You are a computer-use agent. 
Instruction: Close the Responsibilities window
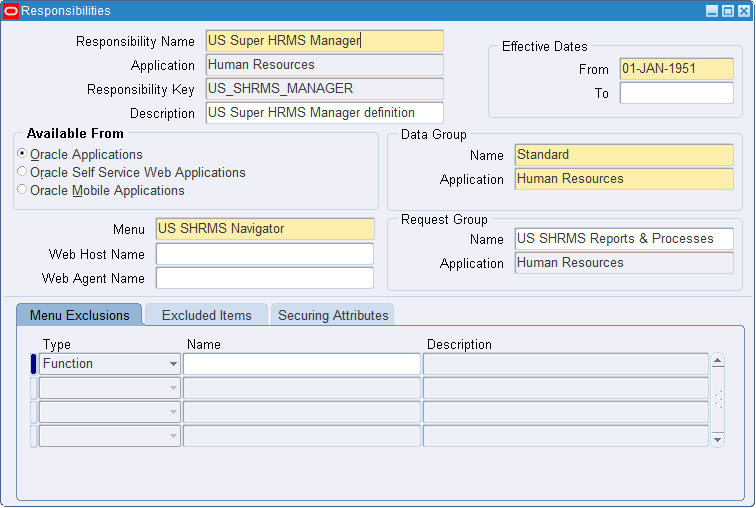click(744, 11)
